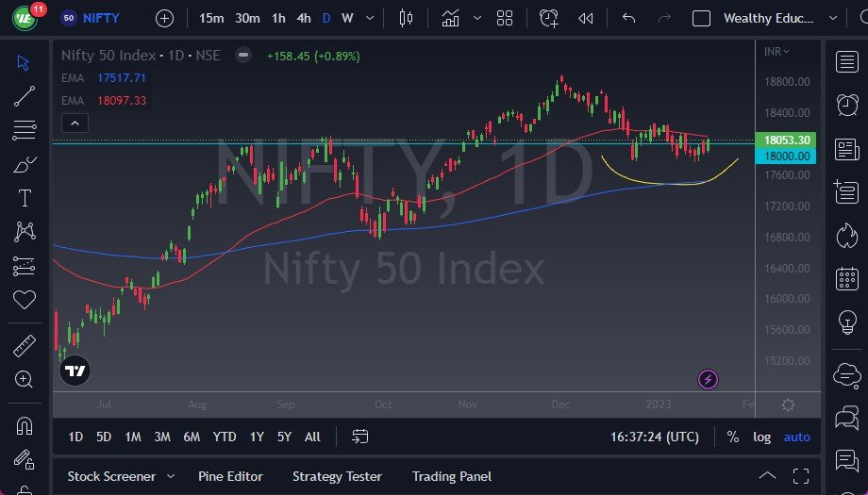The height and width of the screenshot is (495, 868).
Task: Open the economic calendar panel
Action: click(847, 279)
